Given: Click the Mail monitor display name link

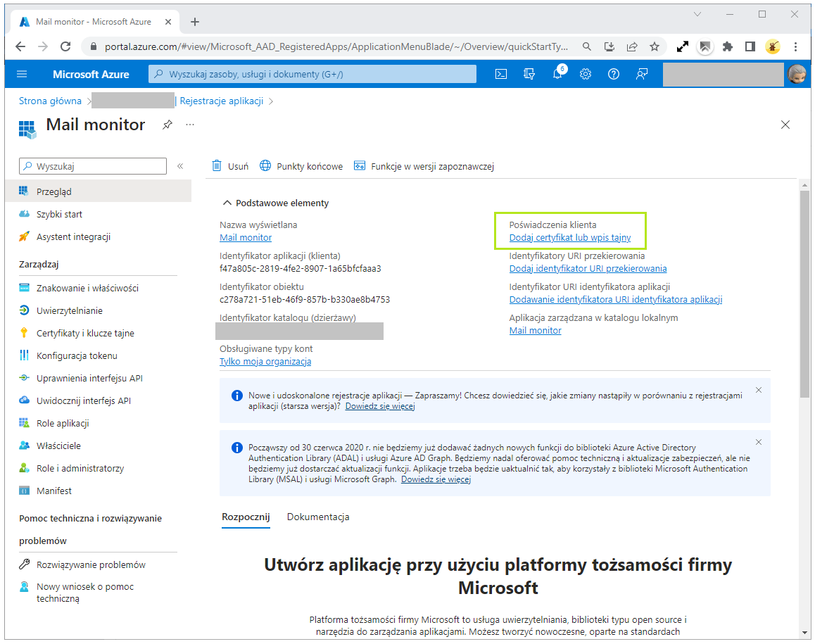Looking at the screenshot, I should click(246, 237).
